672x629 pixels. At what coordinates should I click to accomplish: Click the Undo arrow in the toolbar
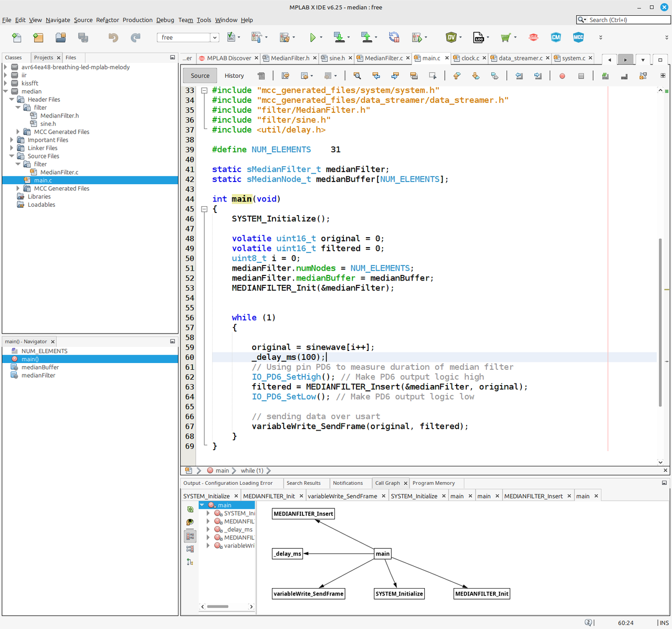click(x=113, y=37)
